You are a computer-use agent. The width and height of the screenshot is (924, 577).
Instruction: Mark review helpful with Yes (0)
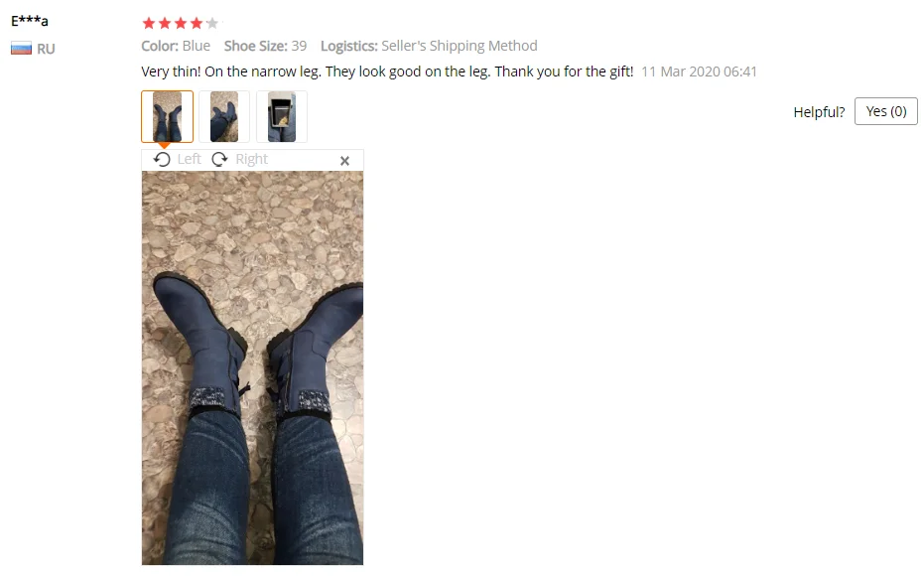pyautogui.click(x=885, y=111)
